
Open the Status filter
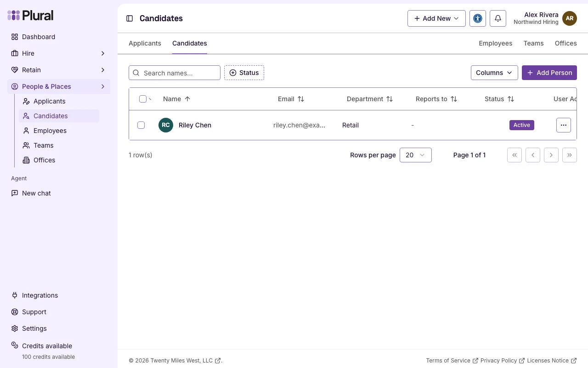pyautogui.click(x=244, y=73)
